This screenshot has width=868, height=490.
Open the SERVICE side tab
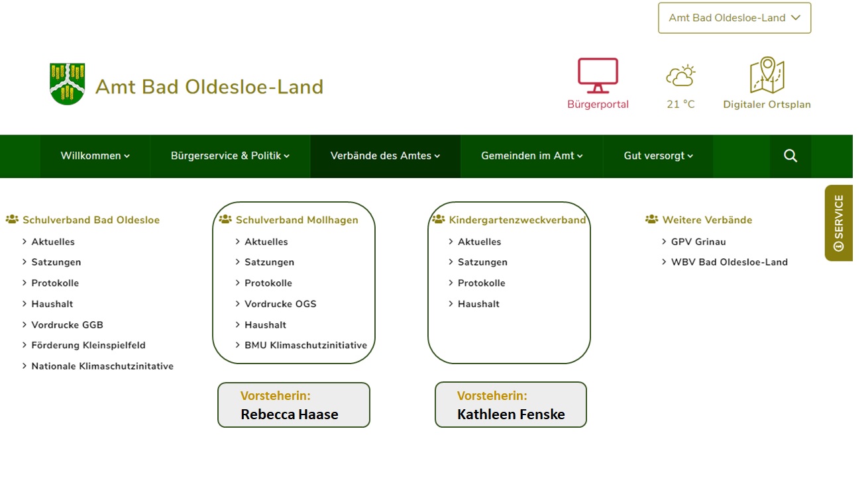pyautogui.click(x=839, y=222)
